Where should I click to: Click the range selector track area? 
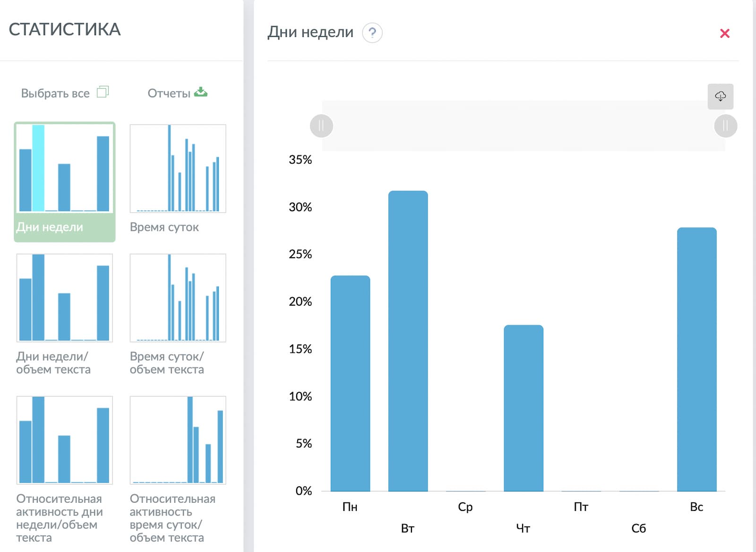[x=523, y=126]
